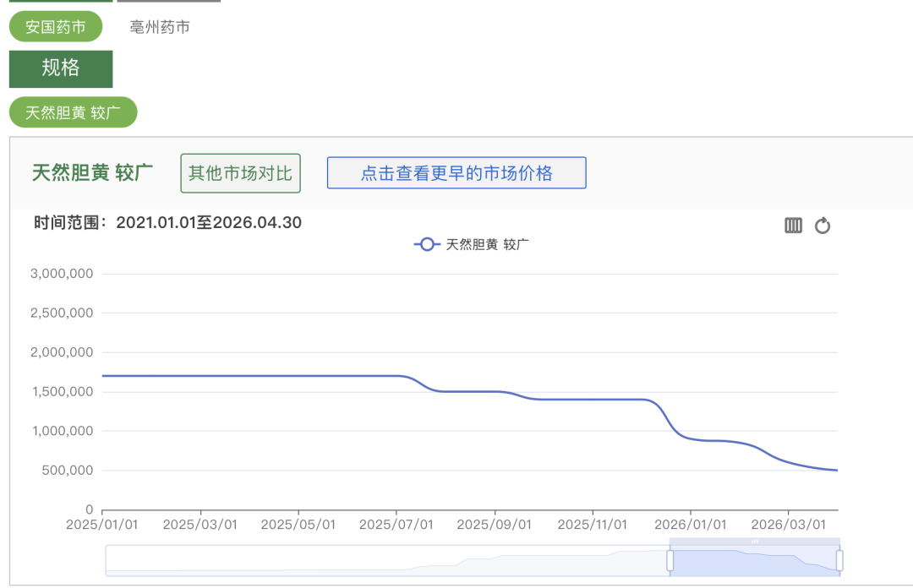Click 点击查看更早的市场价格 button

pyautogui.click(x=456, y=173)
